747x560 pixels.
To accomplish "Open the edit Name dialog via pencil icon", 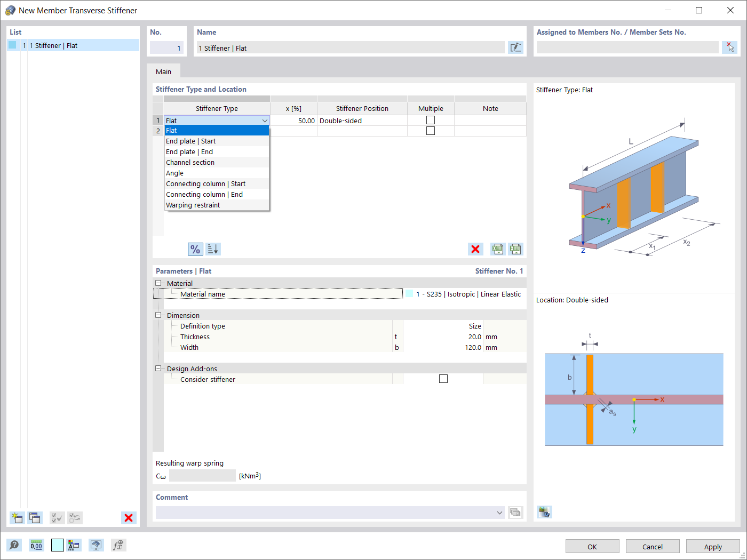I will tap(515, 47).
